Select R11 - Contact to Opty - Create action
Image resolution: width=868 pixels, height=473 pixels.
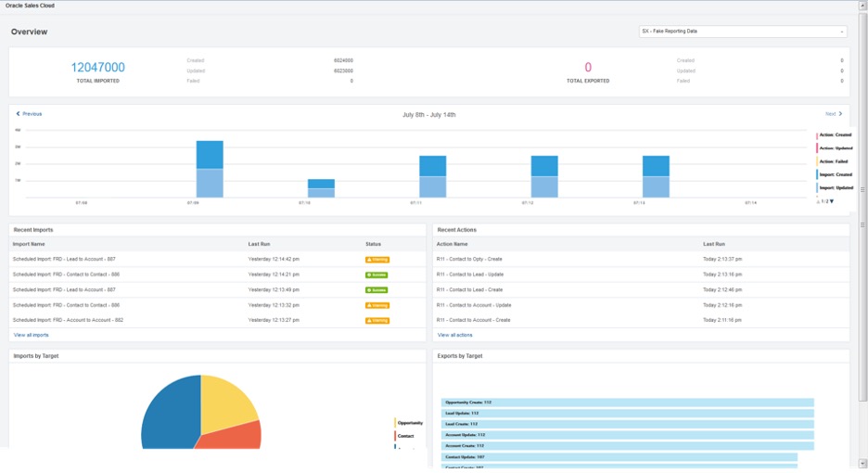pos(469,259)
